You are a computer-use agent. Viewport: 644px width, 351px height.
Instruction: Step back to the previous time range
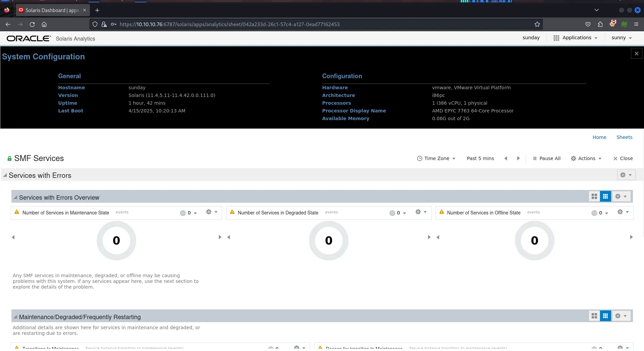click(506, 158)
